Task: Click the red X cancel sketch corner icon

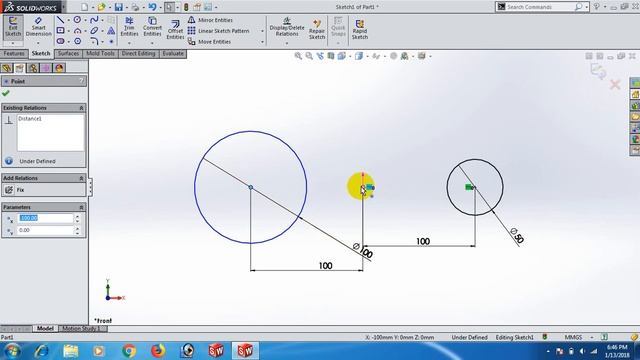Action: pyautogui.click(x=615, y=85)
